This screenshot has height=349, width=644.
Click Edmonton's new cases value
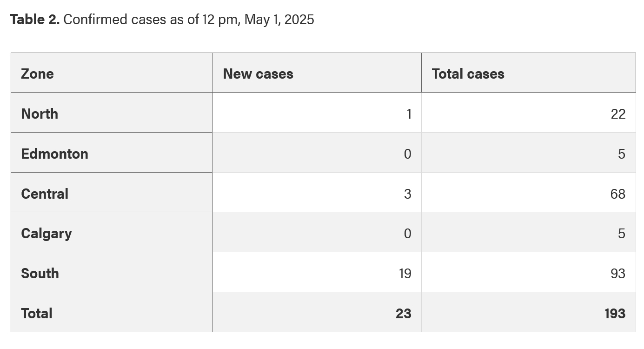click(x=407, y=154)
